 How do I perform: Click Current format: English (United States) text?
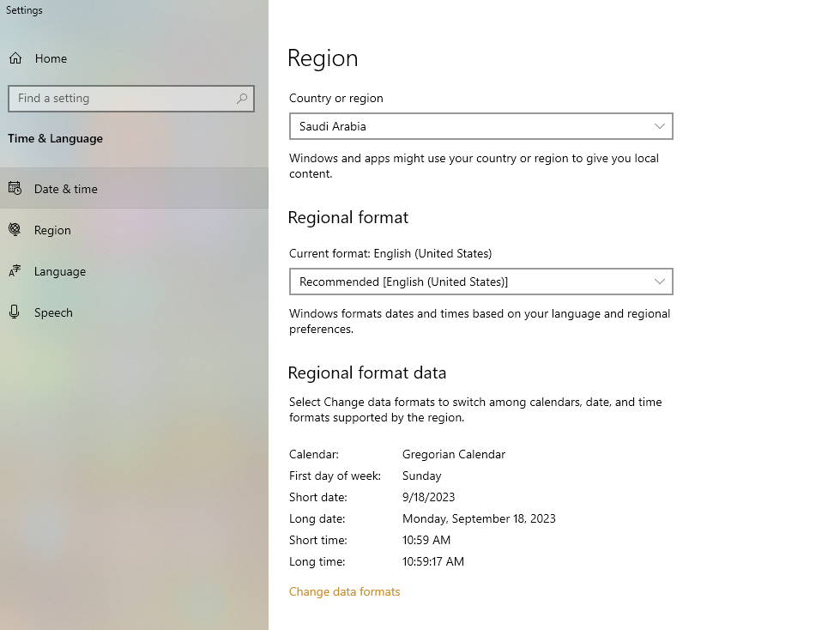[x=390, y=253]
